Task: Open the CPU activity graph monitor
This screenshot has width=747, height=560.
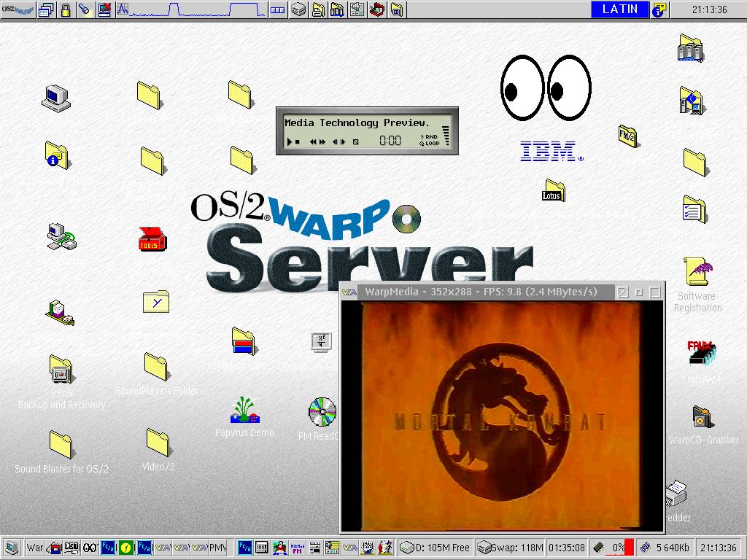Action: point(190,9)
